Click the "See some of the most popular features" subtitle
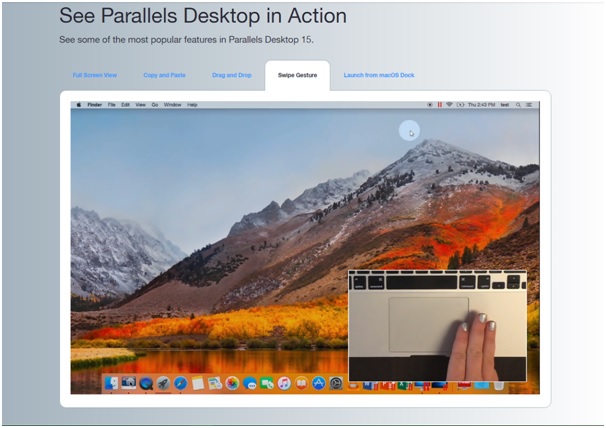606x428 pixels. coord(186,39)
